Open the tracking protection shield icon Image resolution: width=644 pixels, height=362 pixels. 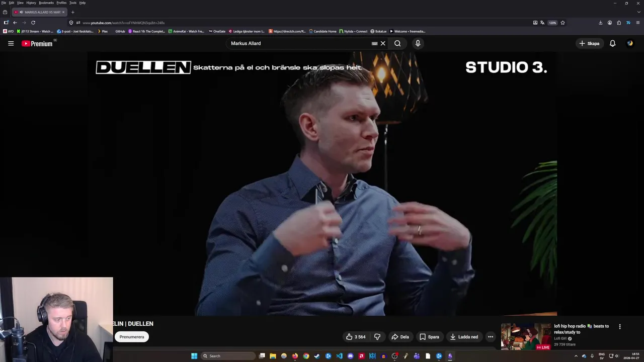click(x=71, y=23)
